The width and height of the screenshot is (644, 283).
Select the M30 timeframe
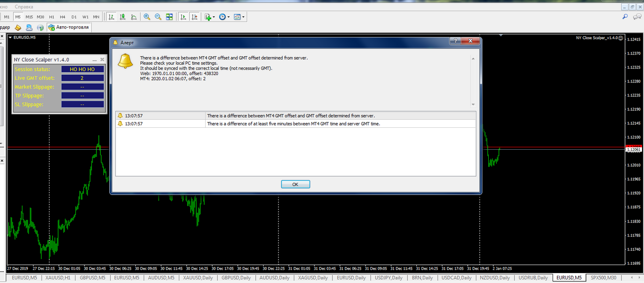[x=40, y=17]
